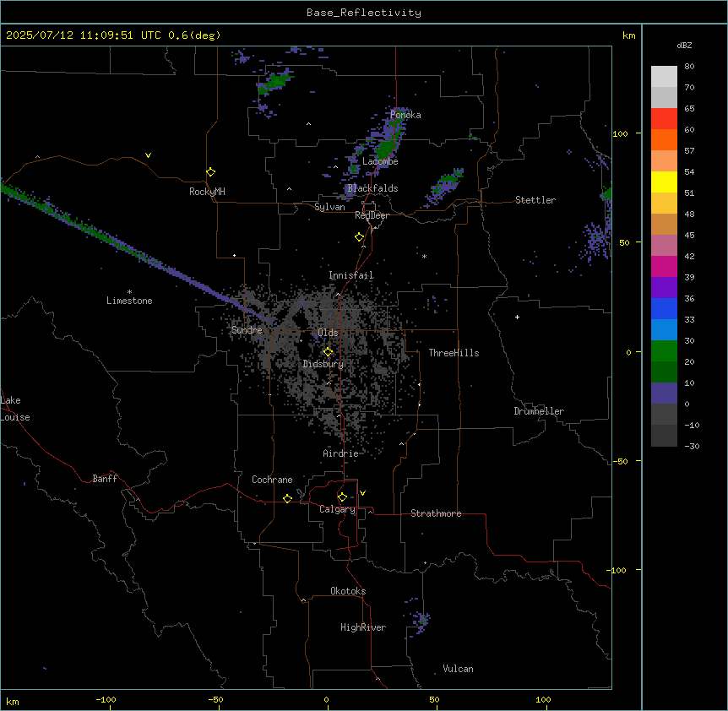Click the Lacombe city label
Viewport: 728px width, 711px height.
(380, 161)
